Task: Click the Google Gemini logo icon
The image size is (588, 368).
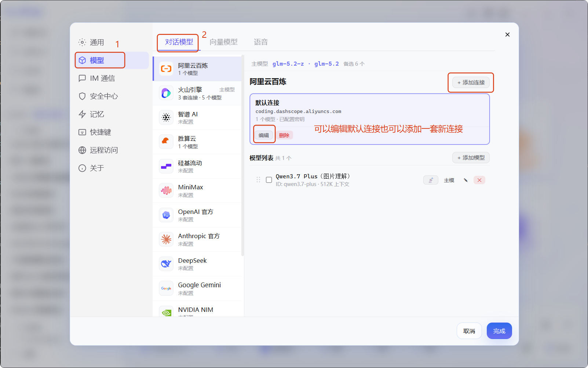Action: click(x=166, y=288)
